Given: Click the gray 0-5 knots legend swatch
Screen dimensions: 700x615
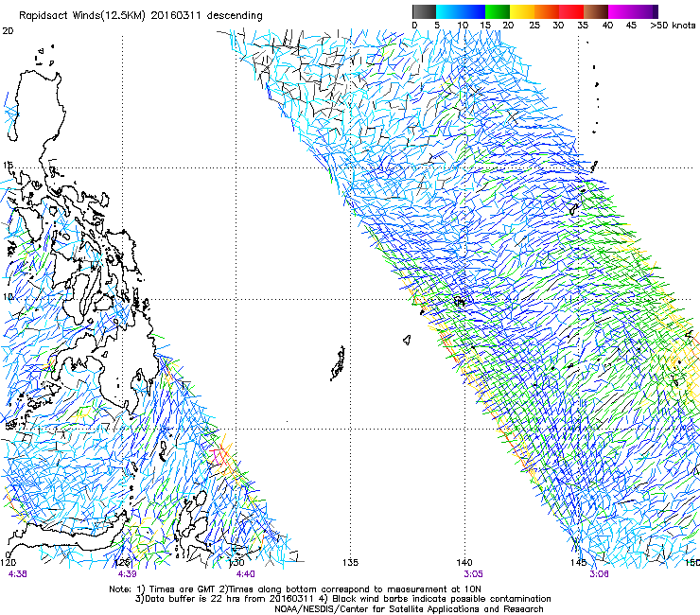Looking at the screenshot, I should tap(424, 11).
